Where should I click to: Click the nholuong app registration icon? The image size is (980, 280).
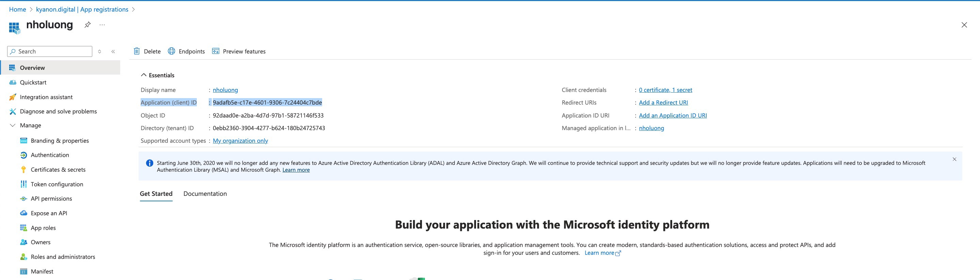click(x=14, y=28)
